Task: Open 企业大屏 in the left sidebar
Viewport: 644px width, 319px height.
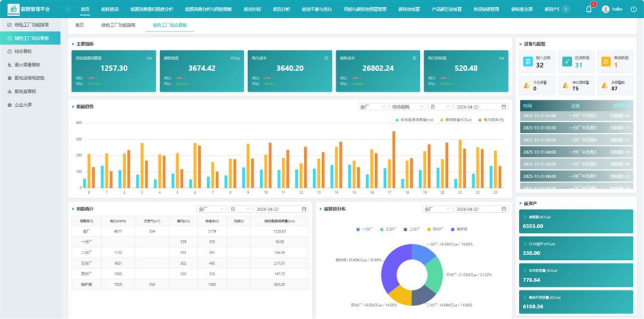Action: point(23,104)
